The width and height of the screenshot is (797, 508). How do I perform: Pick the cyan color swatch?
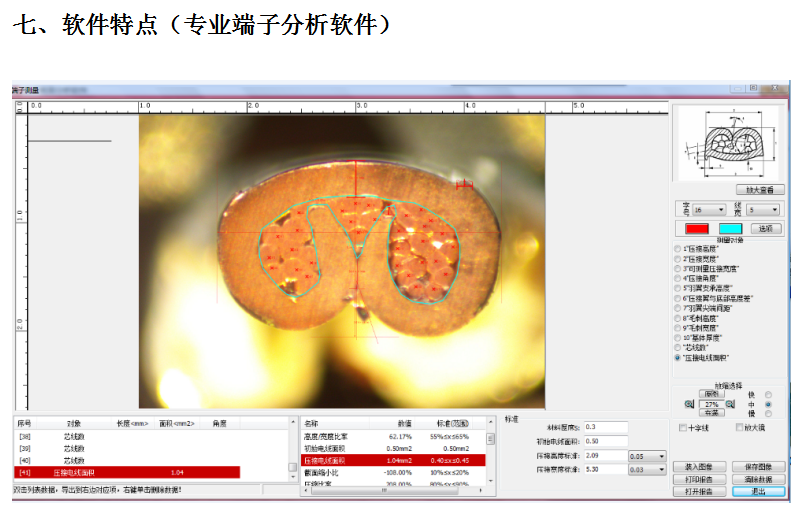730,229
